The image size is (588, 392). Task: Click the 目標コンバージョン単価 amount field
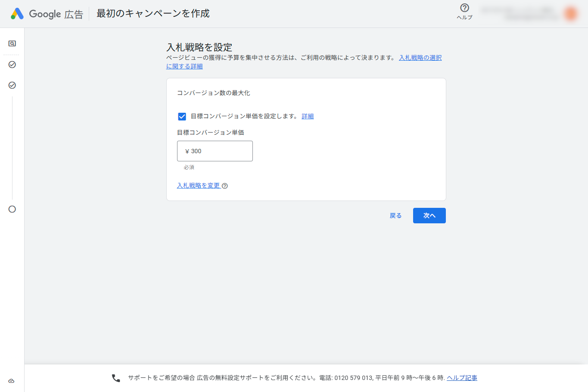(x=215, y=151)
